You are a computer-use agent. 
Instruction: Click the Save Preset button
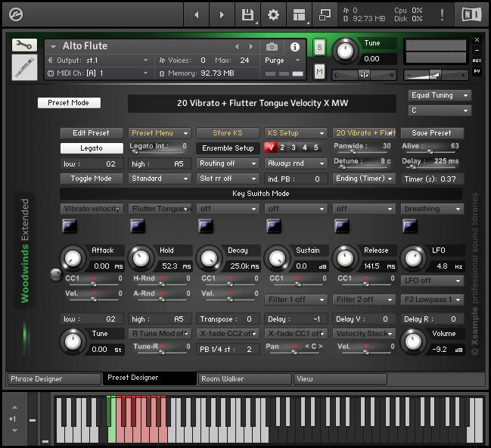tap(432, 133)
